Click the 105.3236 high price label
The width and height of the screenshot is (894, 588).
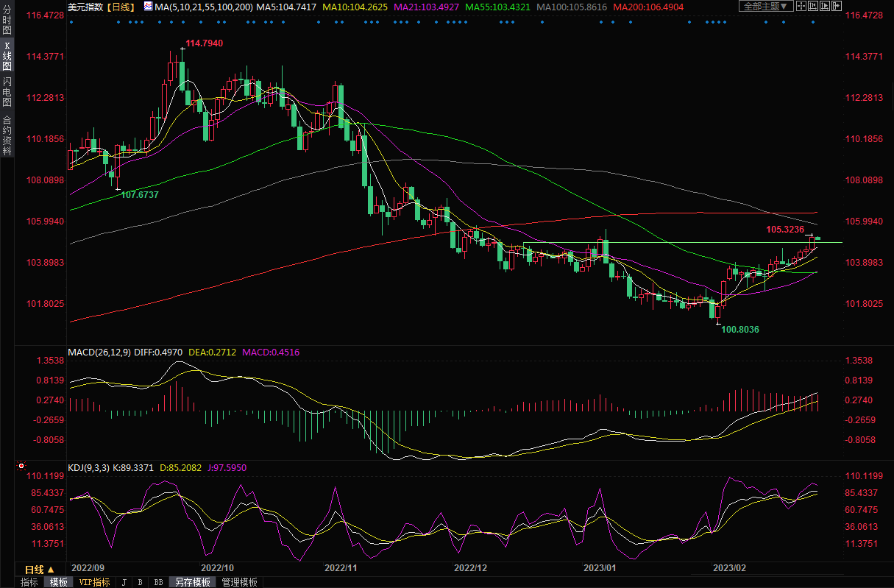point(784,230)
